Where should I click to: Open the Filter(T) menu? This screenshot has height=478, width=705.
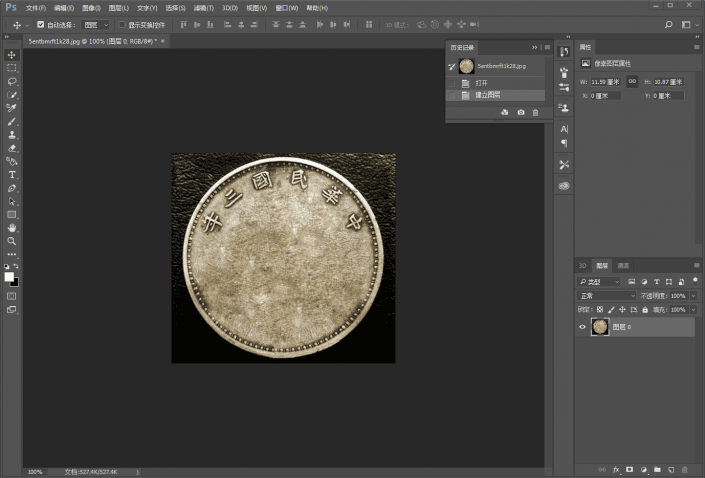203,8
